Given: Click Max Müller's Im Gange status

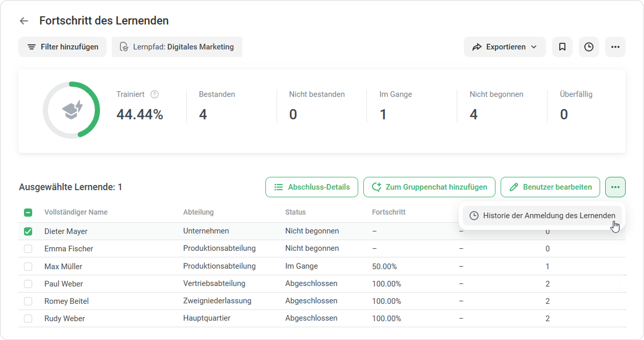Looking at the screenshot, I should (302, 266).
